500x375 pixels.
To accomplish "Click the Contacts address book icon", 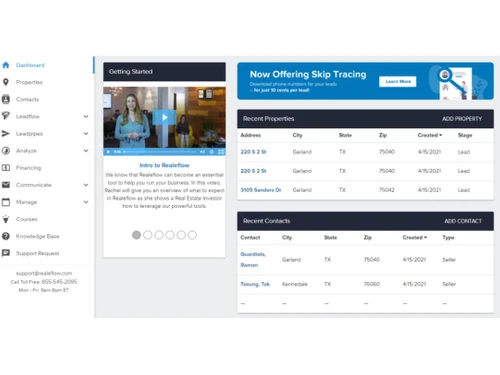I will tap(6, 99).
